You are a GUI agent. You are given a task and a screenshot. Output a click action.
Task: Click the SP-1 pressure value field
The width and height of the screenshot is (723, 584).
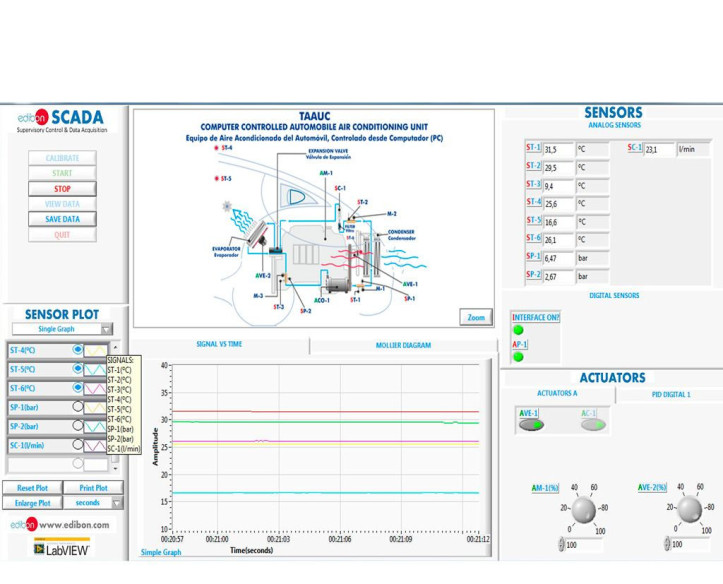pyautogui.click(x=558, y=259)
